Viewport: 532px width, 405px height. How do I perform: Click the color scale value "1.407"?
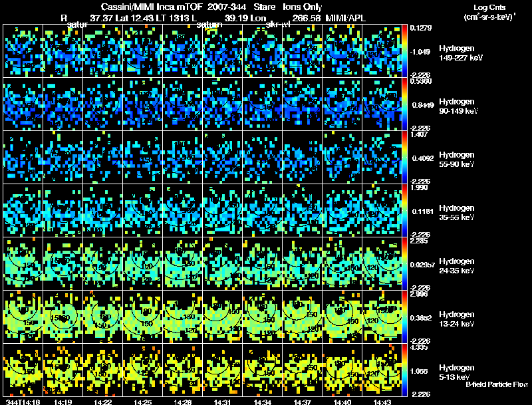click(419, 134)
